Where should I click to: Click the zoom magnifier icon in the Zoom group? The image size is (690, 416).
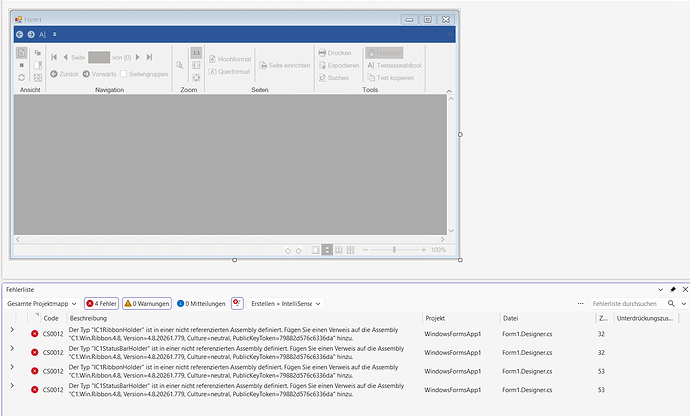point(180,65)
